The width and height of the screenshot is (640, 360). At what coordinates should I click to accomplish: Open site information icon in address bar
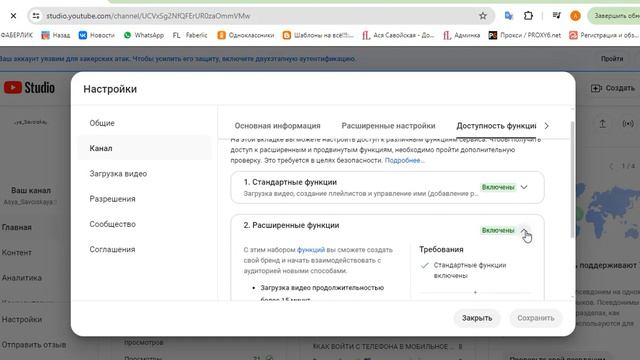coord(36,16)
